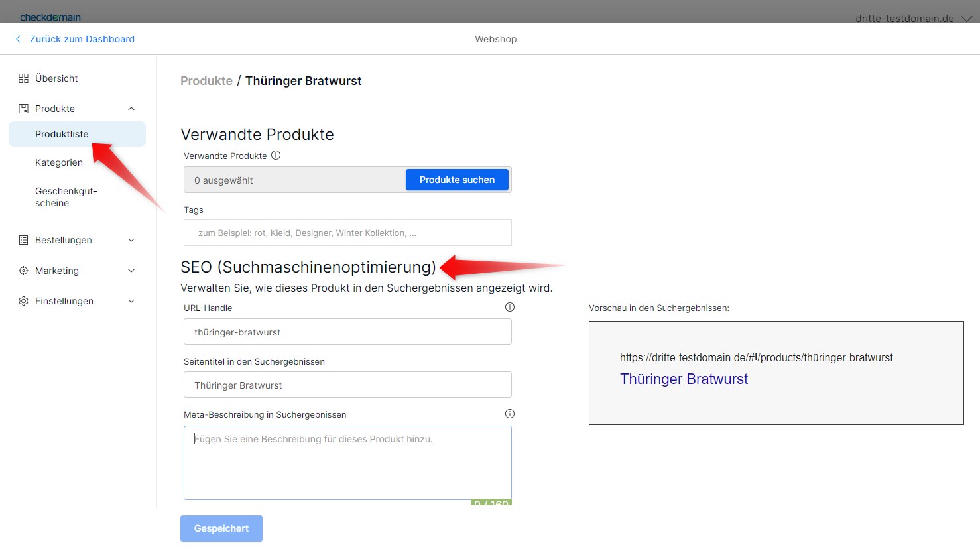
Task: Collapse the Produkte section in the sidebar
Action: click(131, 108)
